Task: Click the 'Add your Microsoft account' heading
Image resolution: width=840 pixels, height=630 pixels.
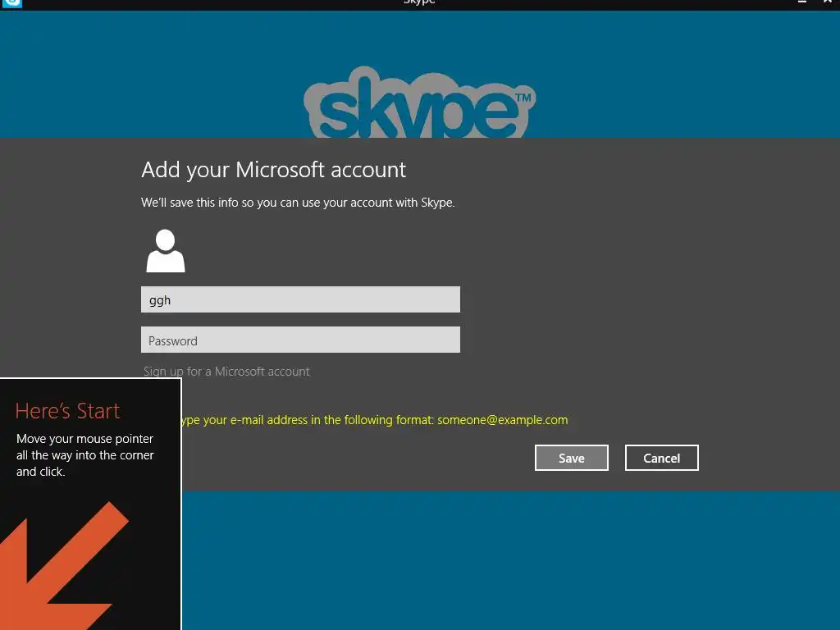Action: [274, 170]
